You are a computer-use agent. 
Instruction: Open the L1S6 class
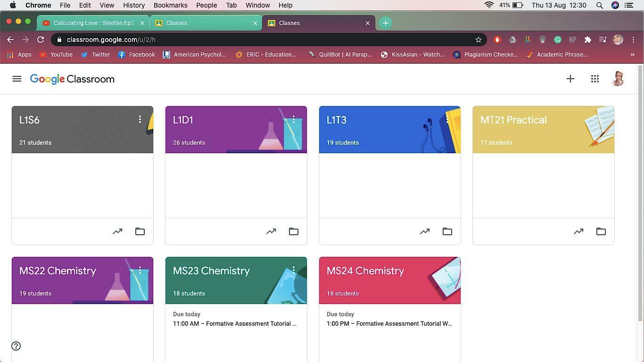coord(29,120)
